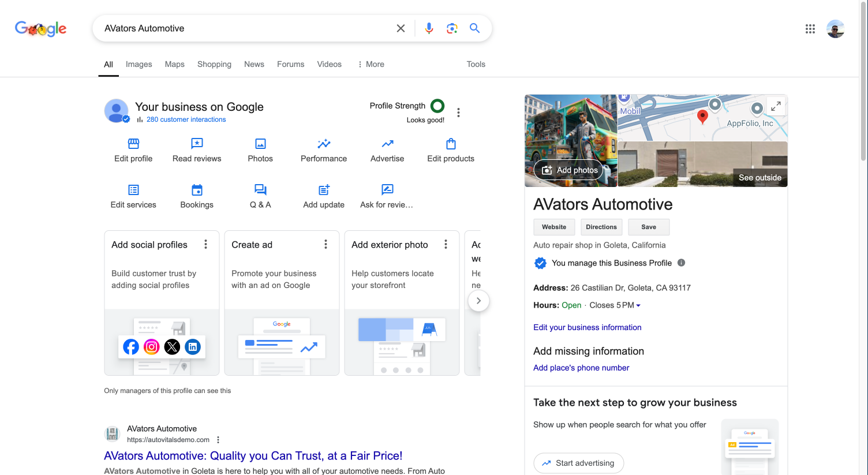Open Edit services list icon
The image size is (868, 475).
[x=133, y=189]
